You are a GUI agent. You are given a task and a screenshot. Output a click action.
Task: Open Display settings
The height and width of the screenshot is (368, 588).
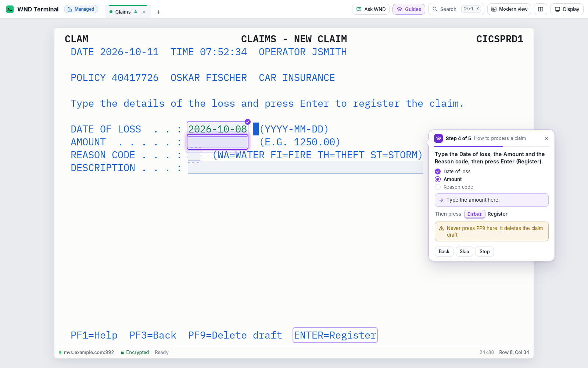[567, 9]
